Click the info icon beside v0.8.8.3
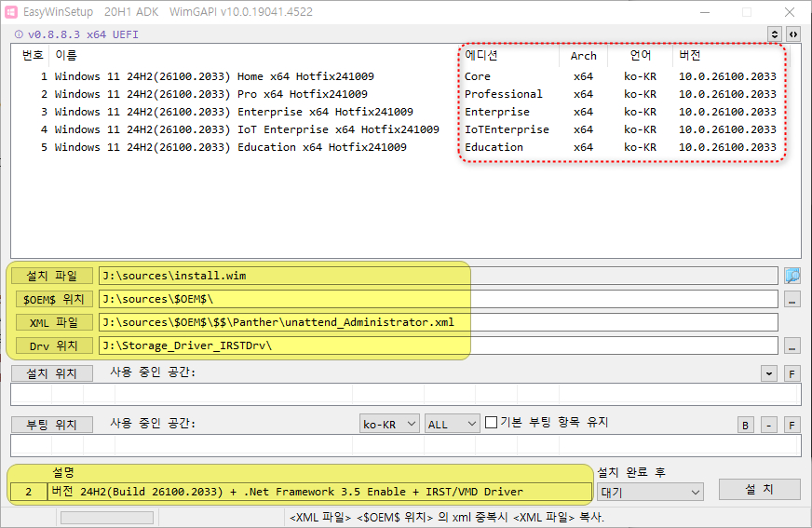The height and width of the screenshot is (528, 812). (19, 34)
